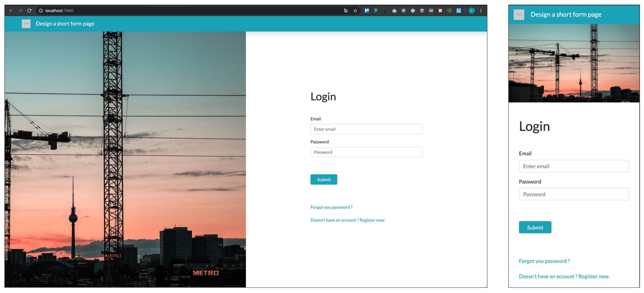Image resolution: width=644 pixels, height=293 pixels.
Task: Click the browser back arrow
Action: (x=11, y=11)
